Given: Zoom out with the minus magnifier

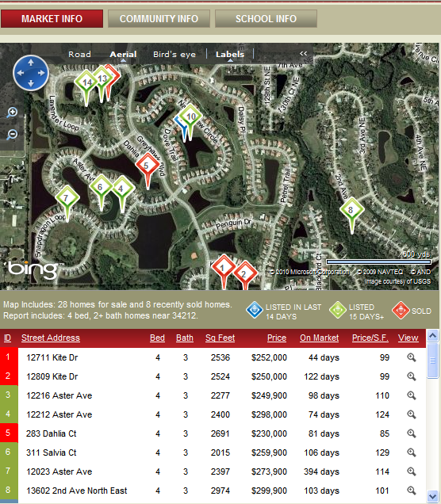Looking at the screenshot, I should point(12,135).
